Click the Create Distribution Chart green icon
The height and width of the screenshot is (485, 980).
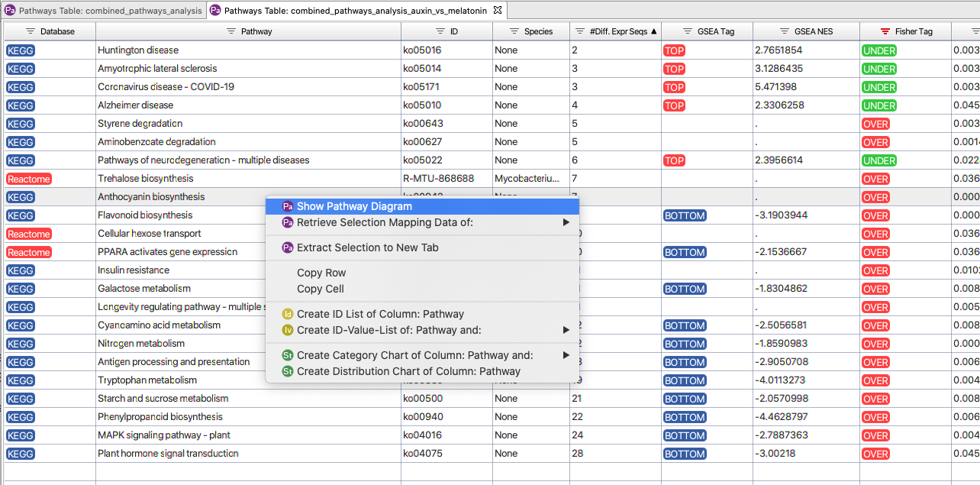pyautogui.click(x=288, y=371)
